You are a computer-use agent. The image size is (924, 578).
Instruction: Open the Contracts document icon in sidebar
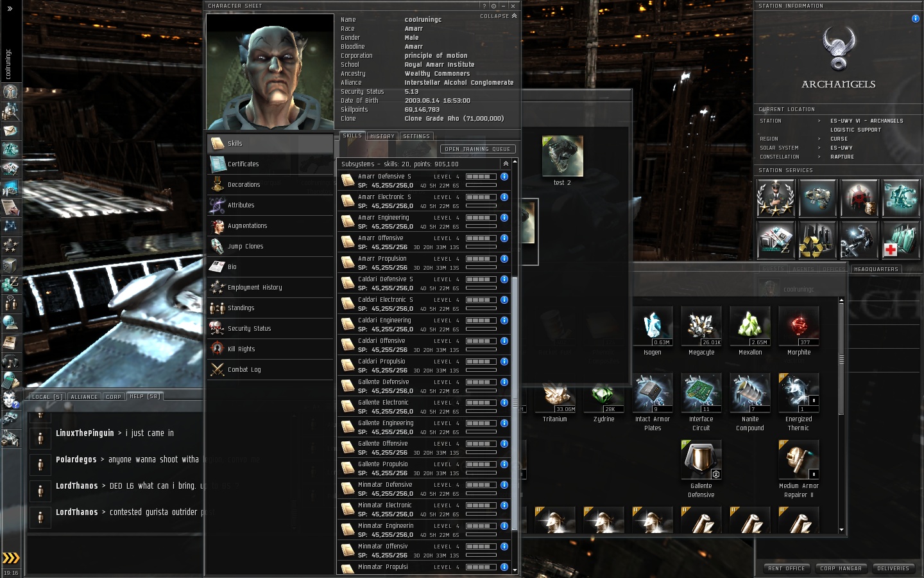(x=10, y=207)
